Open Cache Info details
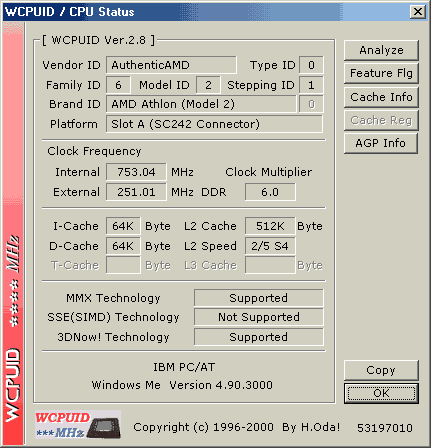The height and width of the screenshot is (448, 431). [381, 97]
